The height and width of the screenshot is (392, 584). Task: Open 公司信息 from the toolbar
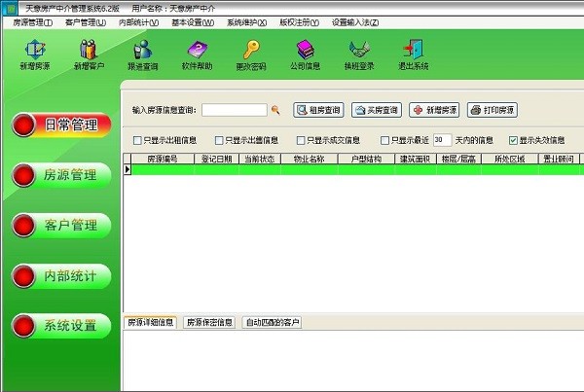click(305, 53)
